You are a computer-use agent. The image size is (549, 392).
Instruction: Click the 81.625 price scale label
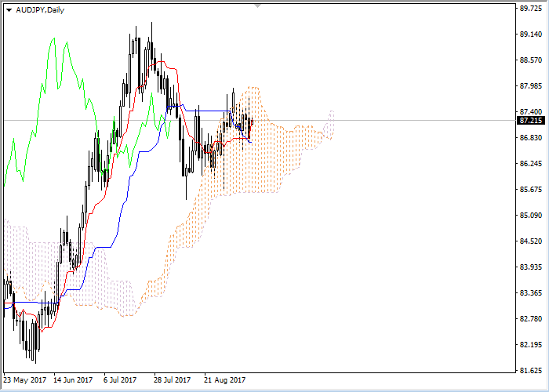click(531, 370)
